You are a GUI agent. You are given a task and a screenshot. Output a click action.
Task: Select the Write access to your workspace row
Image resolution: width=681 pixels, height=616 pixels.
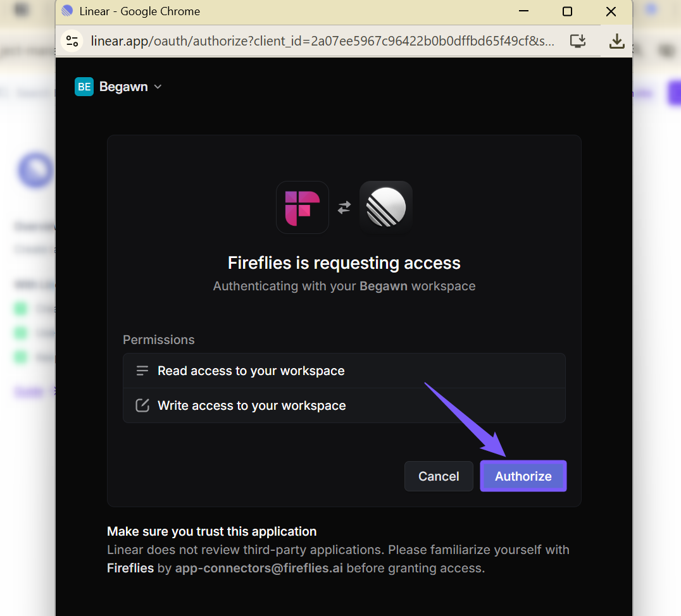[x=344, y=405]
